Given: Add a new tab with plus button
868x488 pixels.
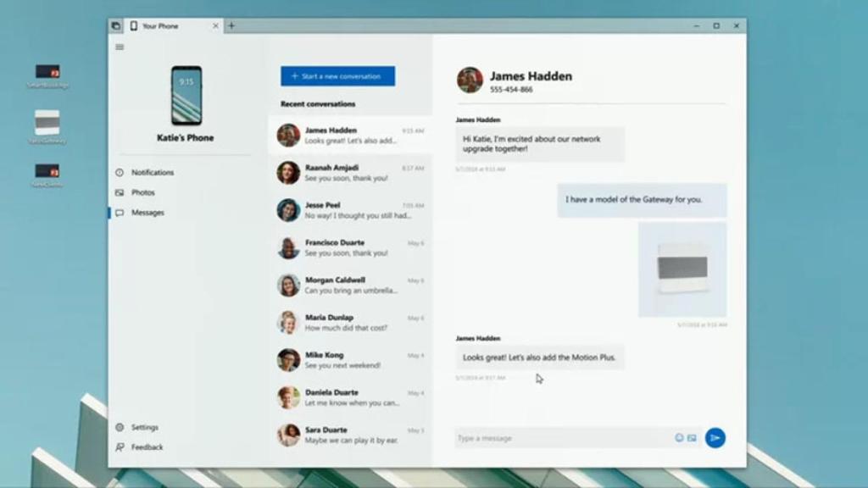Looking at the screenshot, I should click(x=231, y=26).
